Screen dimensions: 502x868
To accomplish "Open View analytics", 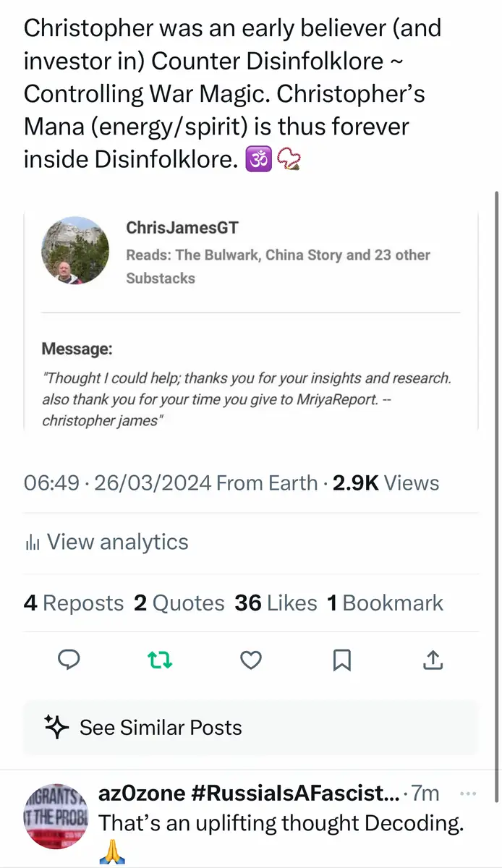I will (x=117, y=542).
